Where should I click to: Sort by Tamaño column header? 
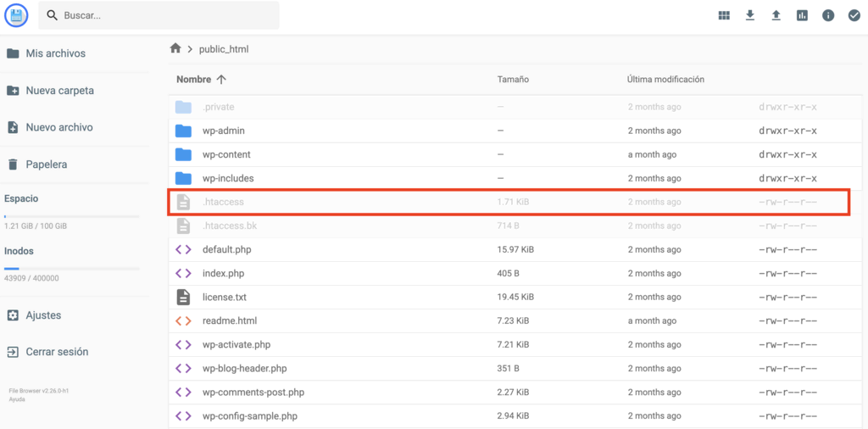pyautogui.click(x=513, y=80)
